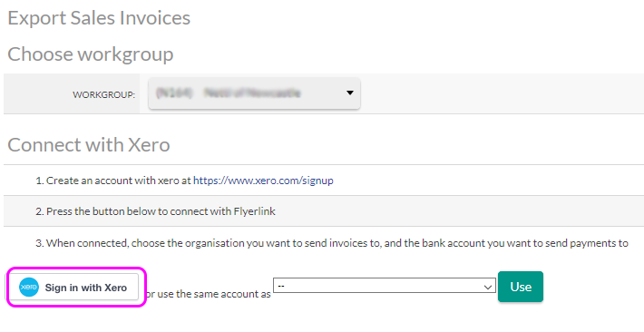The height and width of the screenshot is (332, 644).
Task: Select the step 1 'Create an account' row
Action: point(324,181)
